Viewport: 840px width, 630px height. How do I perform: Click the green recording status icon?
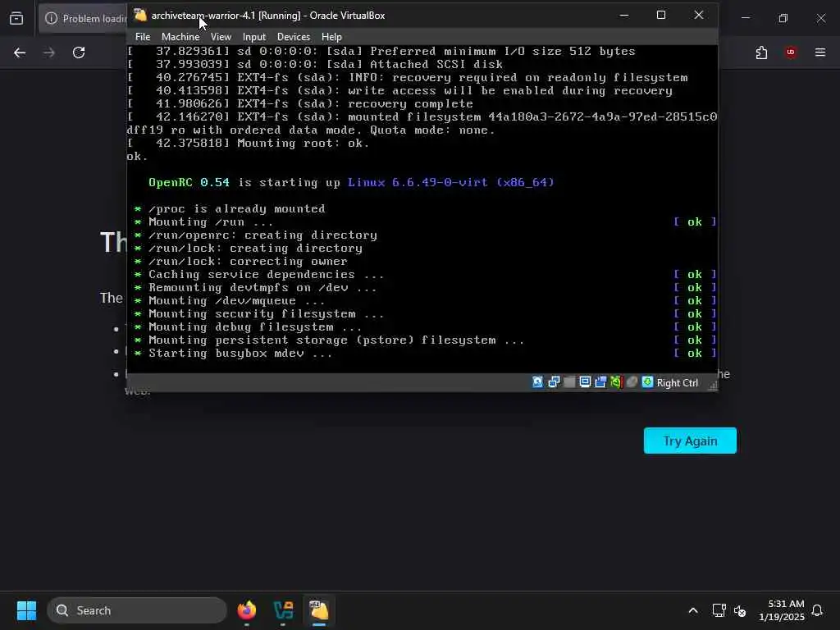tap(616, 382)
